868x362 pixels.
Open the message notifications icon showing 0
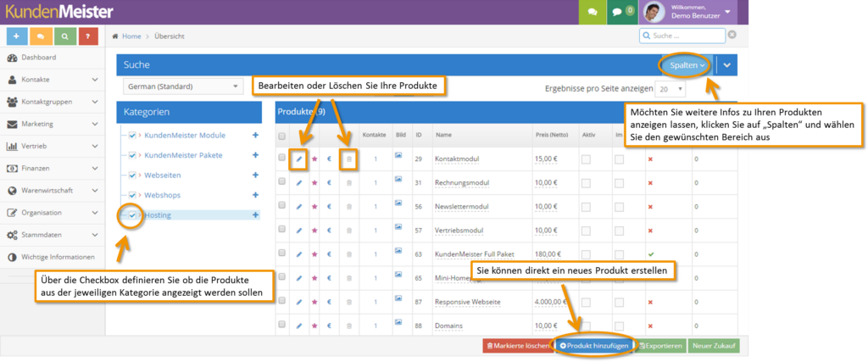click(x=622, y=12)
